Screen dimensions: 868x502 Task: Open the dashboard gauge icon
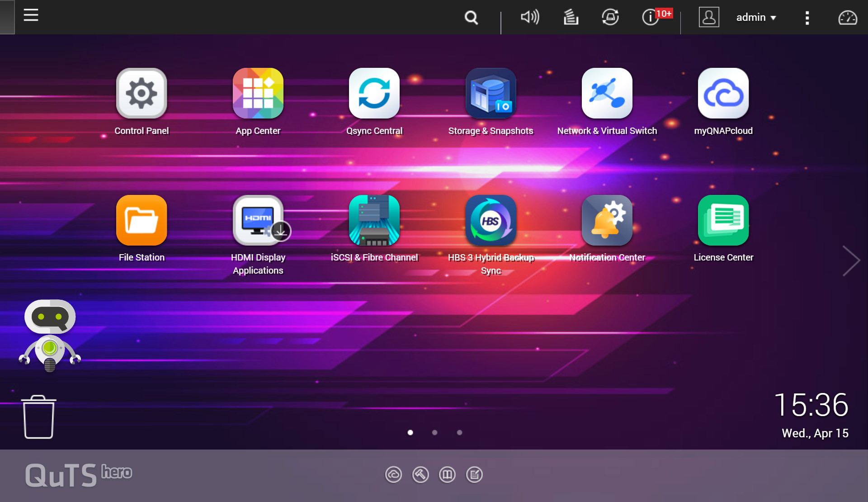pos(847,18)
